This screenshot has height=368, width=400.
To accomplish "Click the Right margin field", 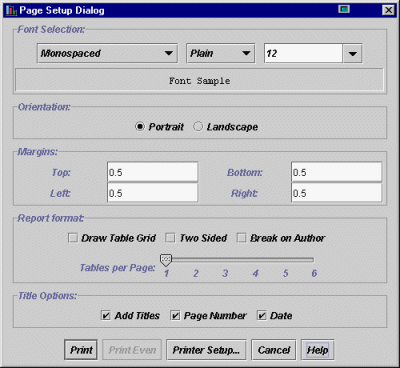I will coord(336,193).
